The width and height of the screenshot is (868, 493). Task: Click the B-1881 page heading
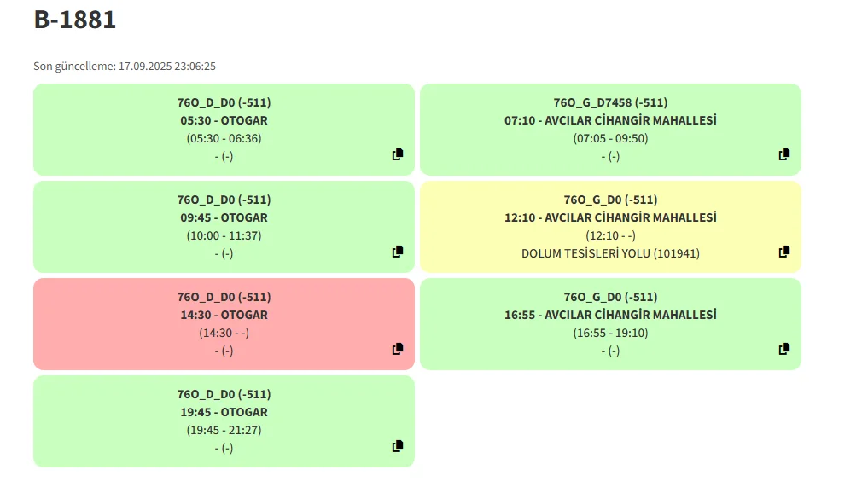coord(75,19)
